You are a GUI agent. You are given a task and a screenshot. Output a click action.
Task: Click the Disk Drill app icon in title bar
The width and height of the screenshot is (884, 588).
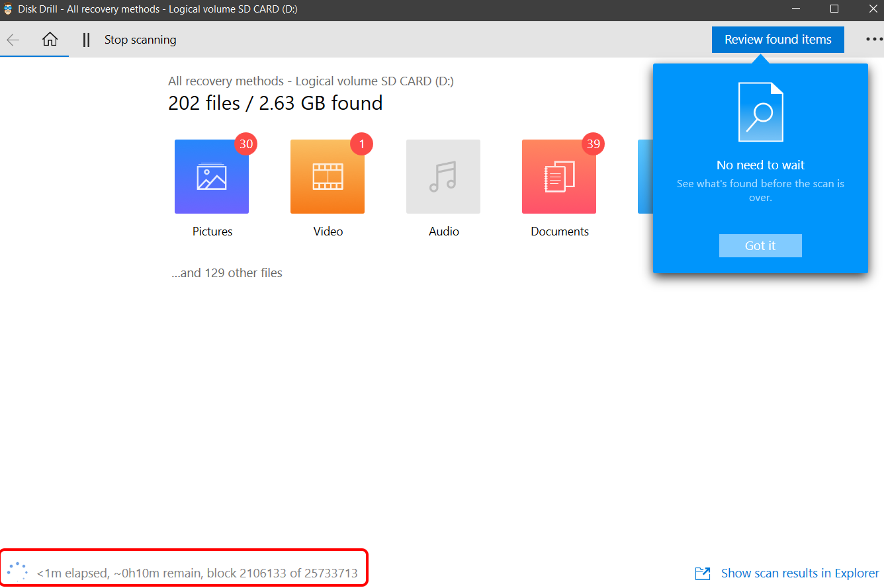click(x=8, y=9)
